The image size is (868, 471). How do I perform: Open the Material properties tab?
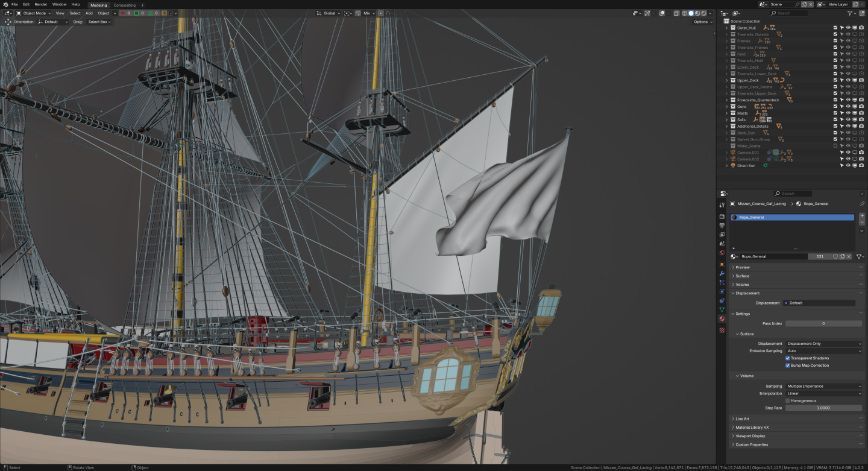tap(722, 318)
